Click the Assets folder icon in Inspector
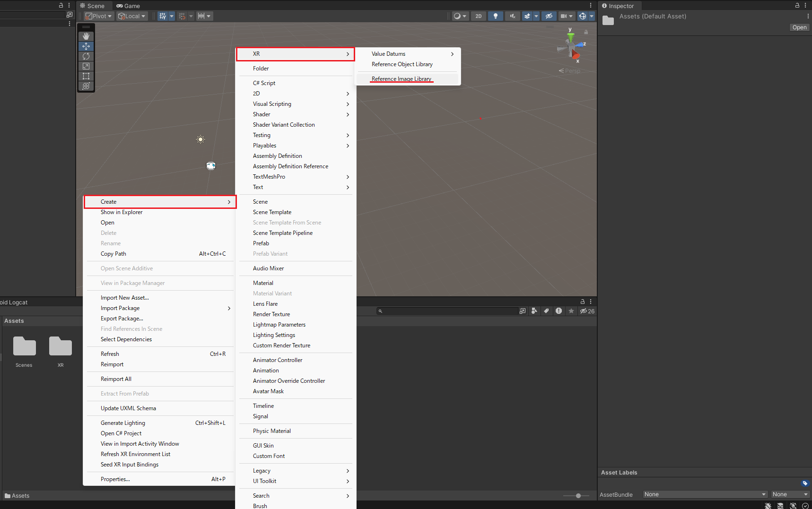 (608, 20)
